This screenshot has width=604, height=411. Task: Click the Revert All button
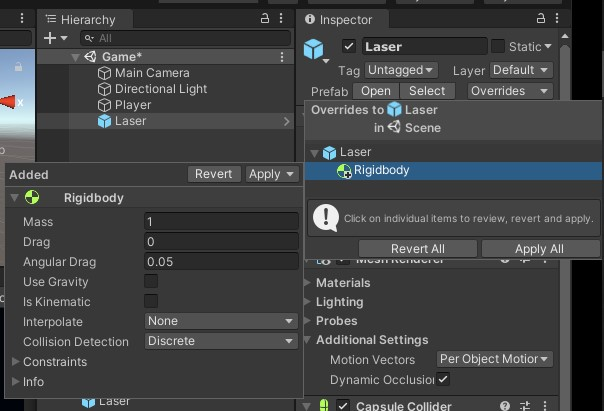pos(418,249)
